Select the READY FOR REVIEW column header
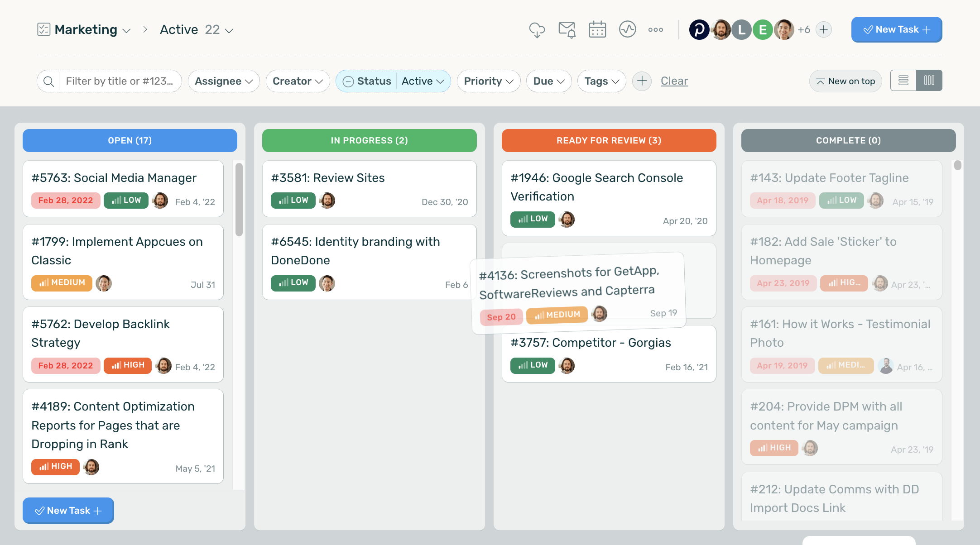The height and width of the screenshot is (545, 980). (x=609, y=140)
